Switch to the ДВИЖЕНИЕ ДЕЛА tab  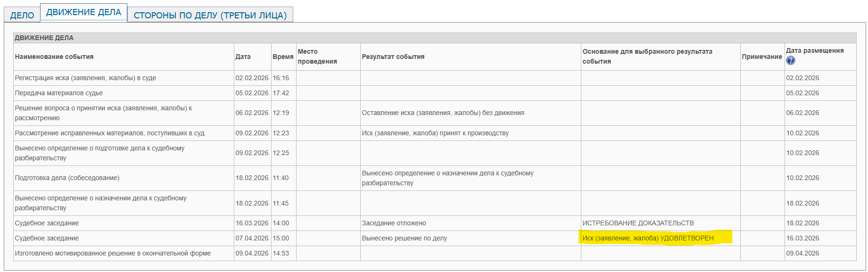(x=83, y=12)
